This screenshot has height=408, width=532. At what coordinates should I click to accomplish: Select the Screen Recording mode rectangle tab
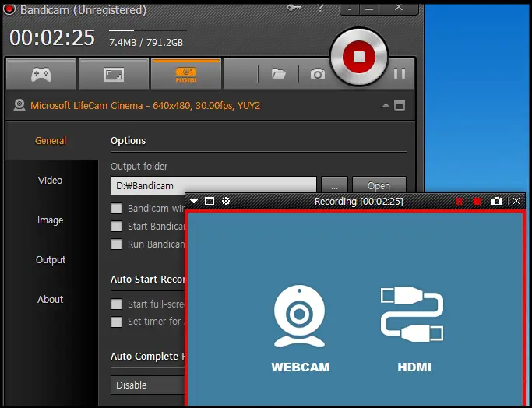(114, 74)
